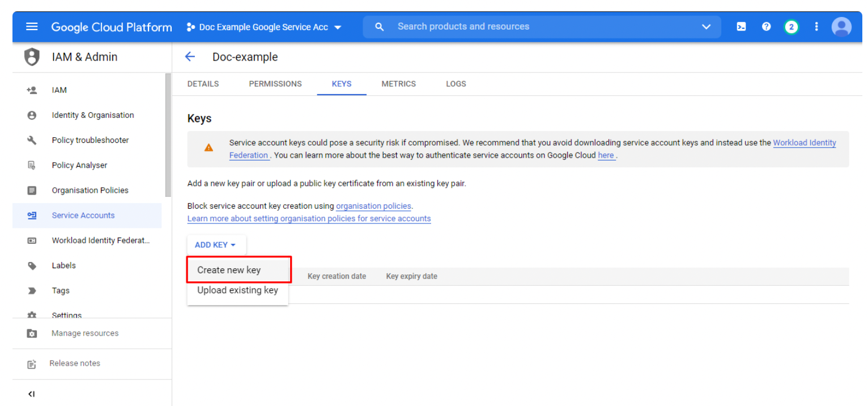Screen dimensions: 868x406
Task: Switch to the PERMISSIONS tab
Action: coord(275,84)
